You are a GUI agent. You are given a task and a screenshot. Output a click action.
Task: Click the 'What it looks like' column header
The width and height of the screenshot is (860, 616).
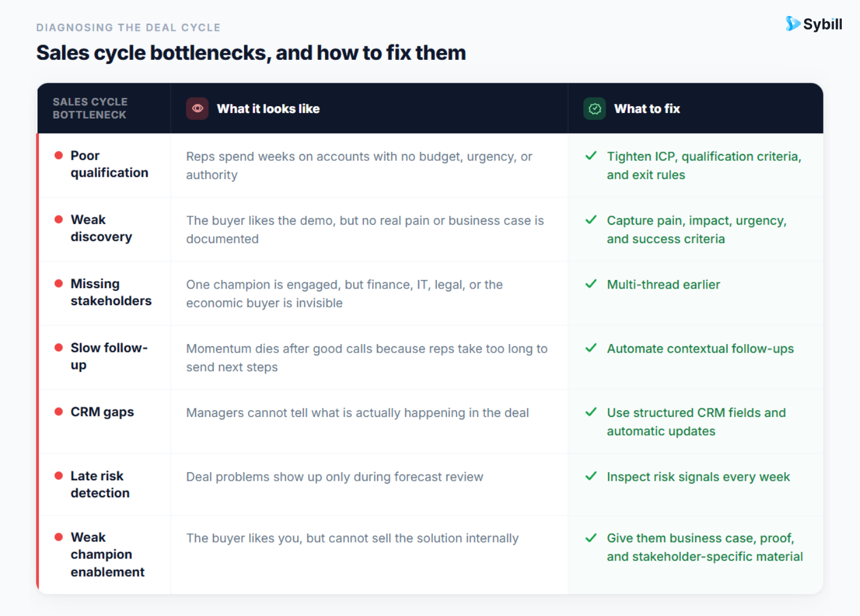coord(268,108)
